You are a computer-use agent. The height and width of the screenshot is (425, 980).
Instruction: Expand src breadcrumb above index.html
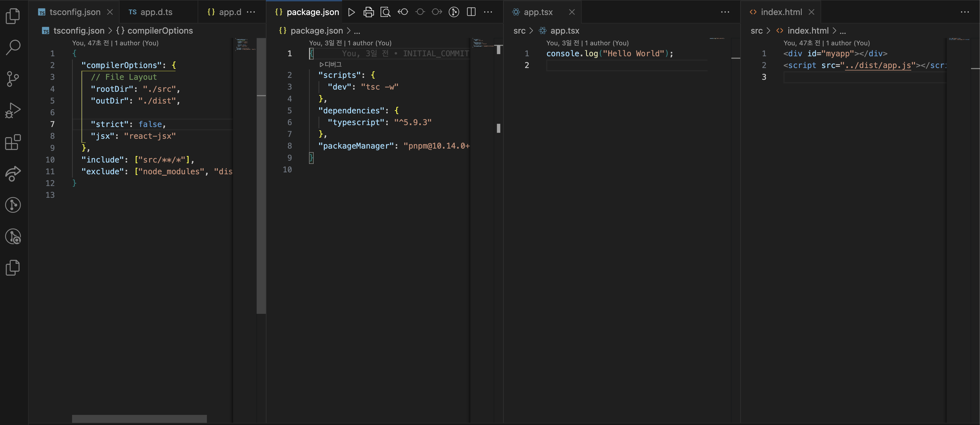point(756,31)
